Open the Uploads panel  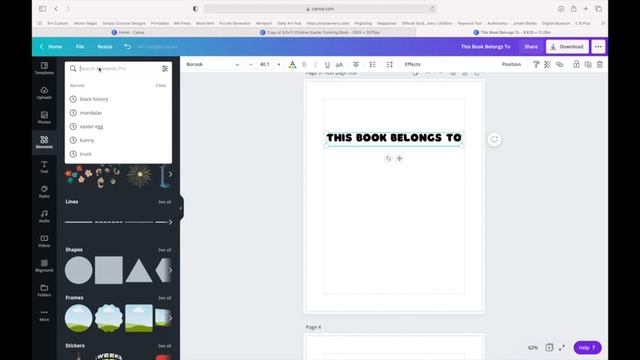44,93
